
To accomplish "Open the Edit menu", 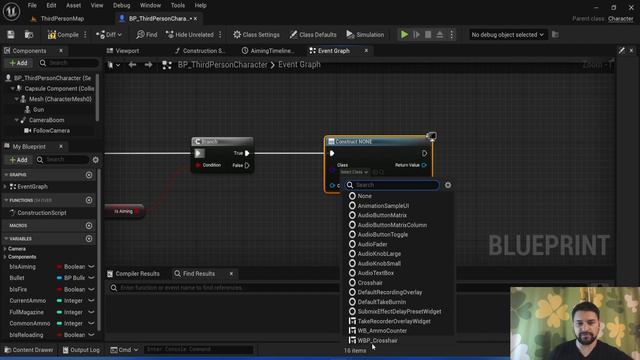I will (x=51, y=5).
